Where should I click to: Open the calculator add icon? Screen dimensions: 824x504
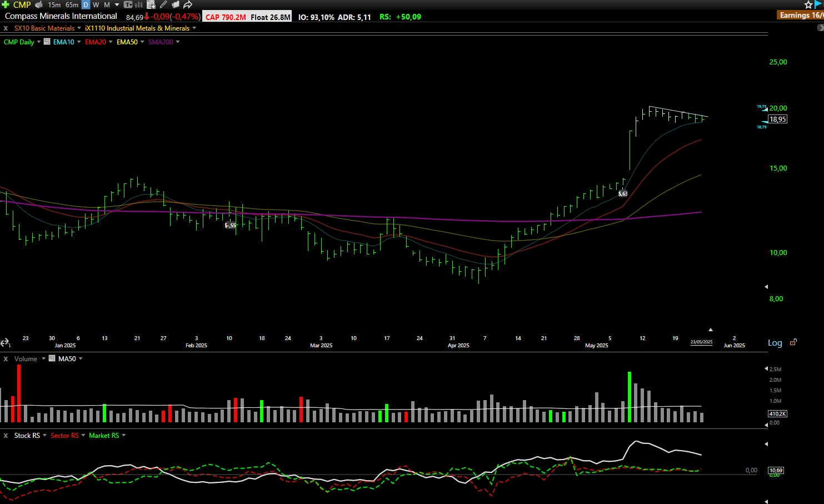click(151, 4)
